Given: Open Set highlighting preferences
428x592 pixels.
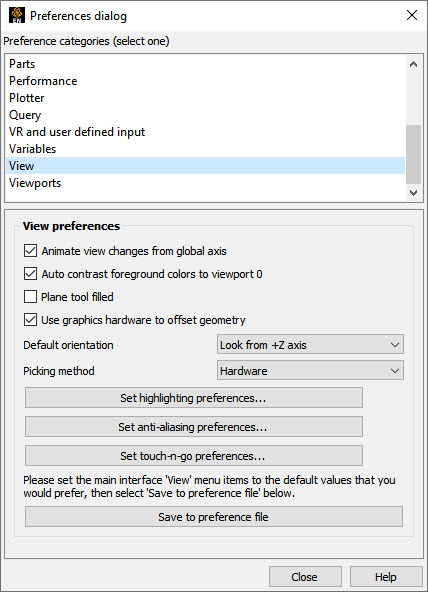Looking at the screenshot, I should [194, 398].
